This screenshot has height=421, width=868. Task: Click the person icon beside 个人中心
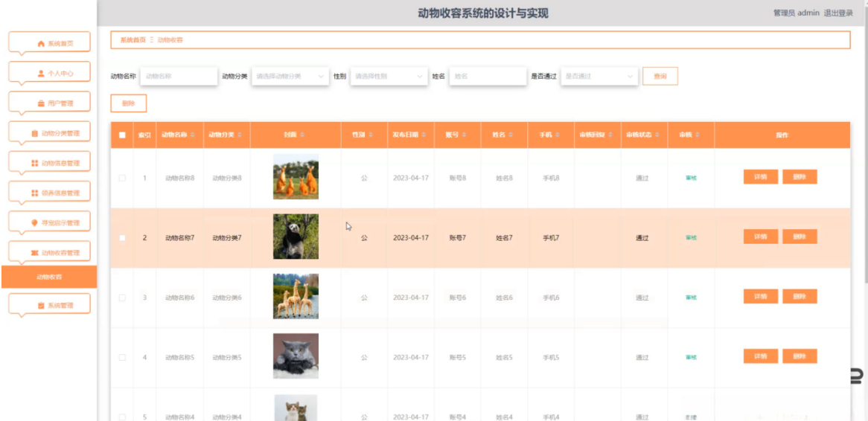coord(41,73)
